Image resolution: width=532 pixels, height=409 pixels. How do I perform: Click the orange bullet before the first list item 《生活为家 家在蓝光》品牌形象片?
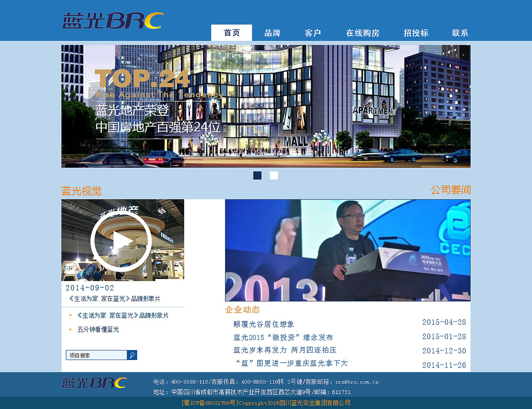71,315
